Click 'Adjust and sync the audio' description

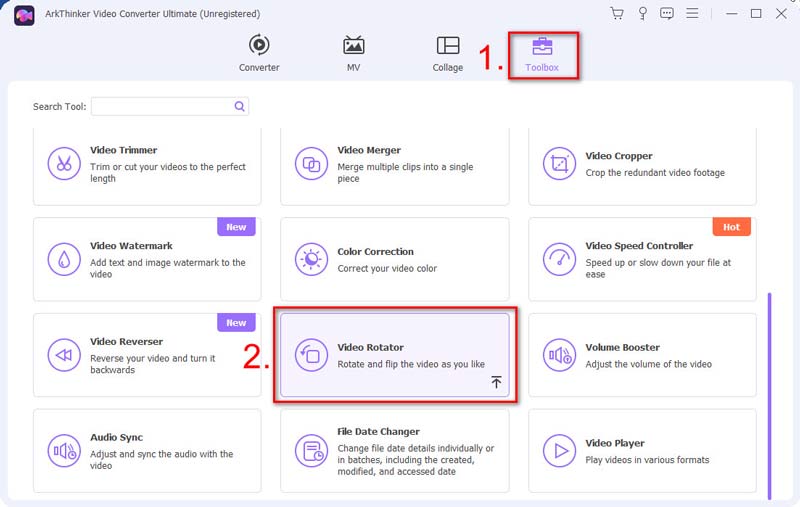pyautogui.click(x=161, y=460)
